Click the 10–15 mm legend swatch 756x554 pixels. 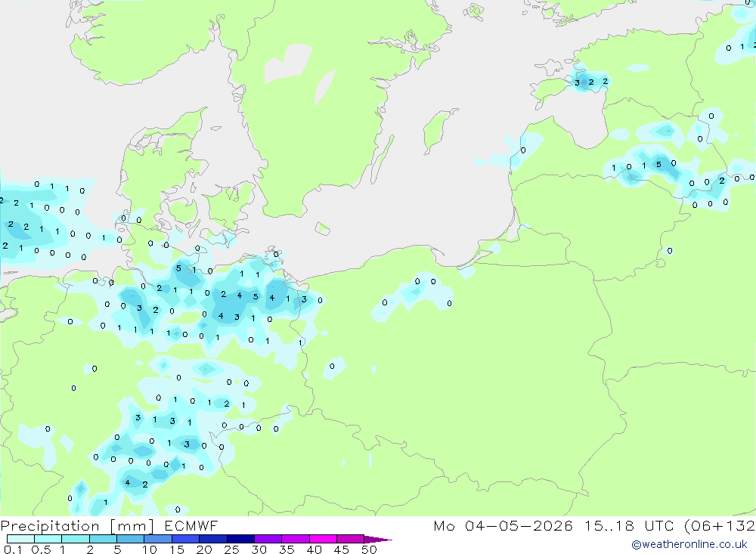point(158,539)
